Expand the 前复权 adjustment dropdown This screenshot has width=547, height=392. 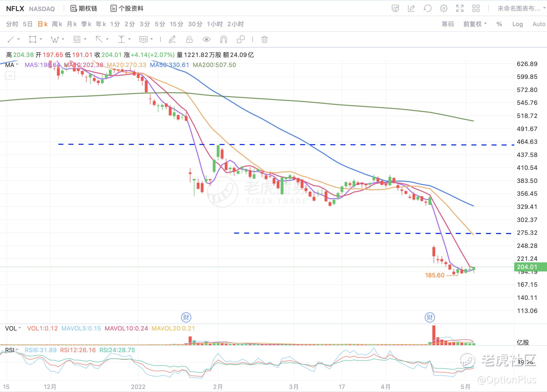point(475,24)
